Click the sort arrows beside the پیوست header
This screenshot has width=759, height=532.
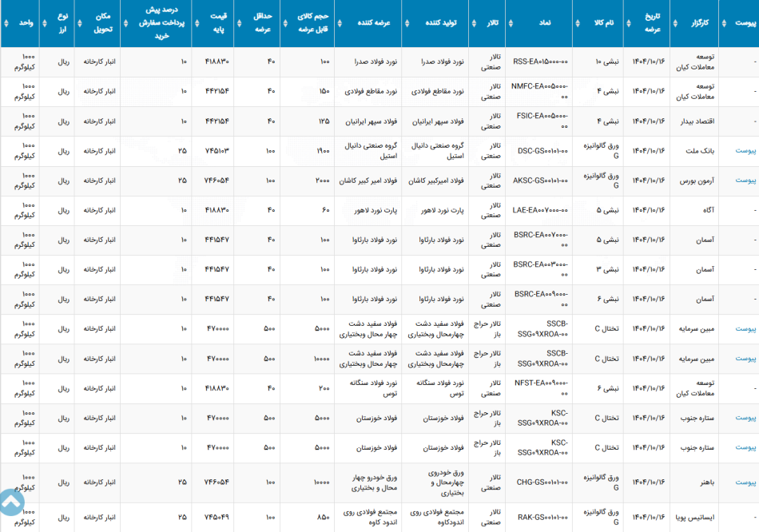(x=724, y=23)
